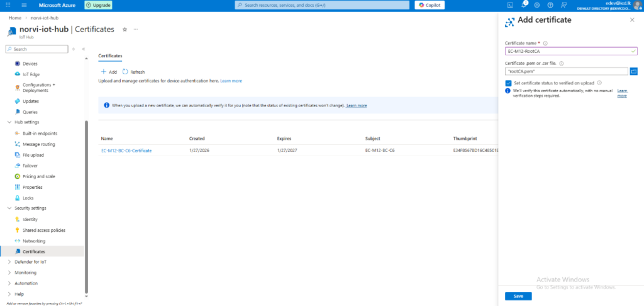Expand the Monitoring section
The width and height of the screenshot is (644, 306).
click(x=9, y=273)
